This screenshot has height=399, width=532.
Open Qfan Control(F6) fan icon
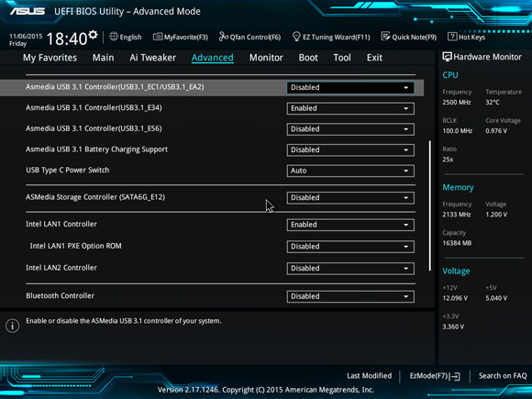[223, 37]
